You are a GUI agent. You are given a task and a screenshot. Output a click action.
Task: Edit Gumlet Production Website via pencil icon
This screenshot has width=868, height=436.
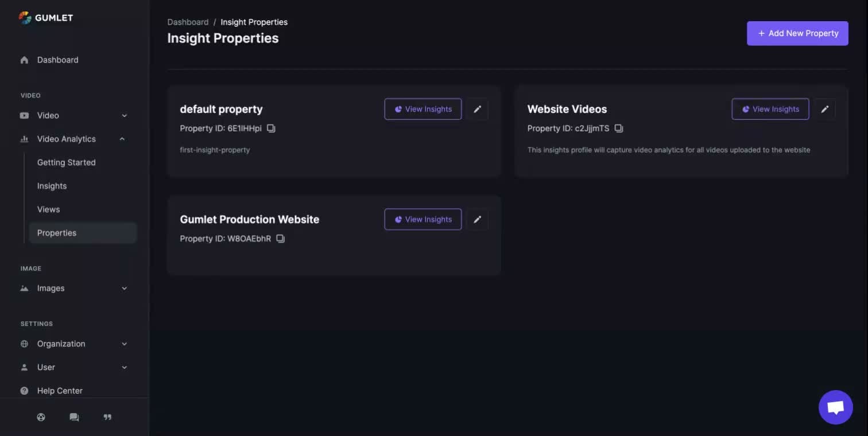[x=477, y=219]
